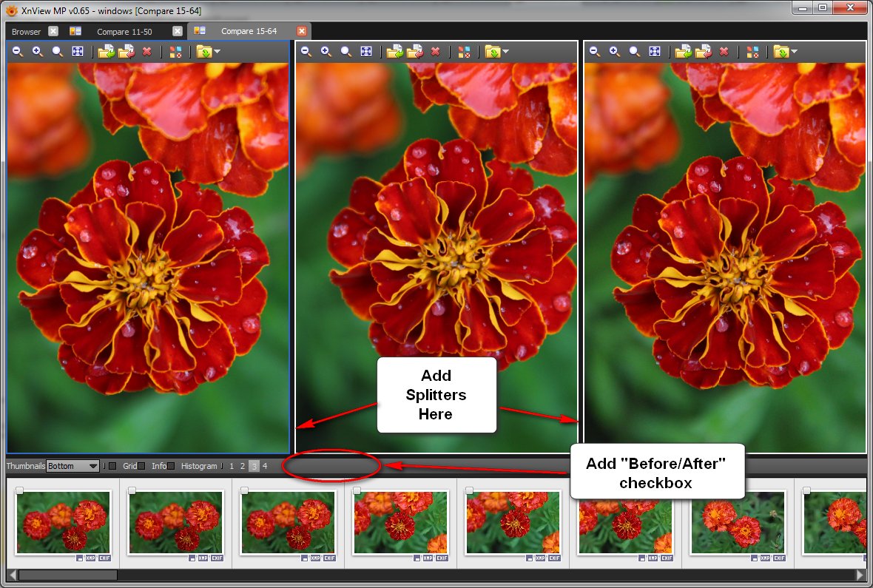Open the Thumbnails position dropdown showing Bottom

(x=73, y=466)
